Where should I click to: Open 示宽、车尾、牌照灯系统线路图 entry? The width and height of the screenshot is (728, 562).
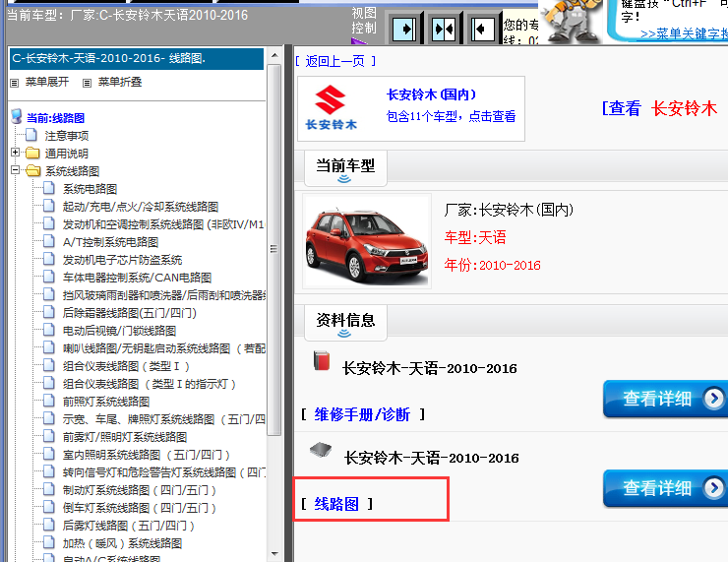click(164, 419)
